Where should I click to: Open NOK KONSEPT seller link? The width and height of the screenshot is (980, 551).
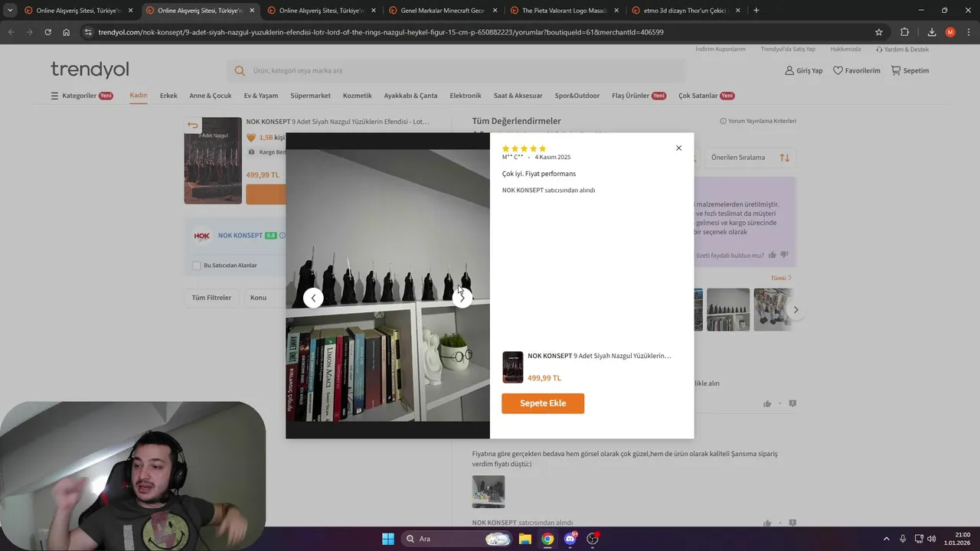[240, 236]
